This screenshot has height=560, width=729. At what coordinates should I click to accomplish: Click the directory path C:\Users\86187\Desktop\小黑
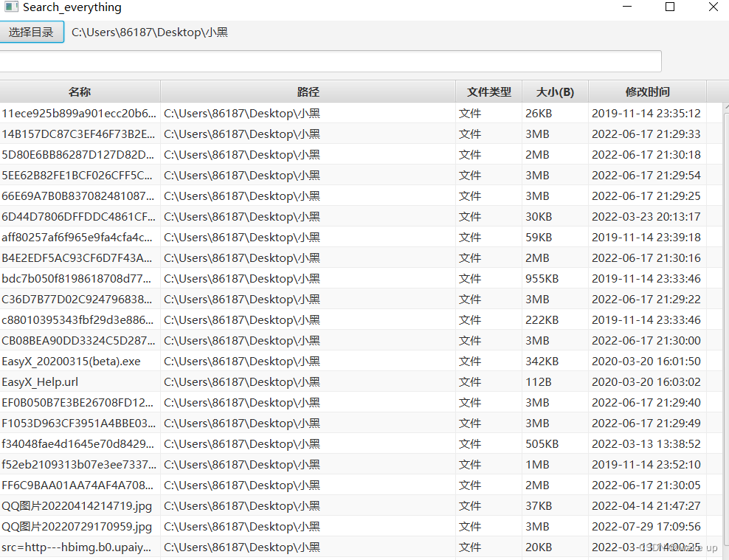point(151,32)
